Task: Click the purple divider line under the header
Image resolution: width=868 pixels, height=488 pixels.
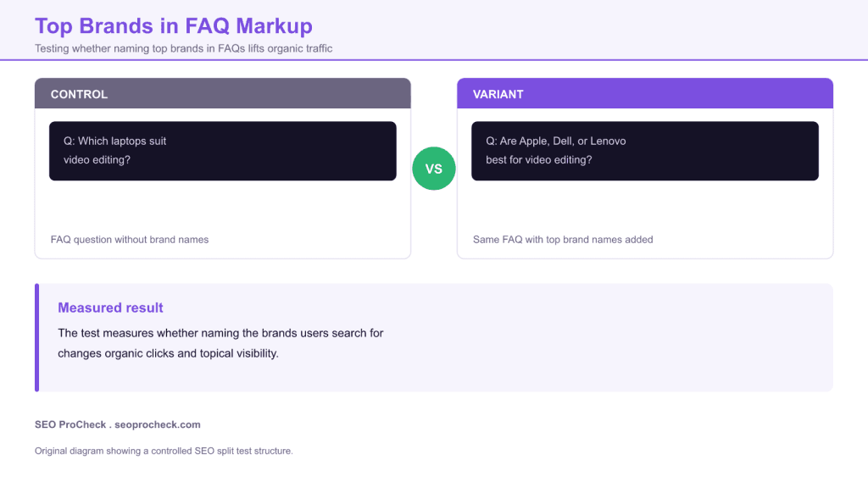Action: 434,60
